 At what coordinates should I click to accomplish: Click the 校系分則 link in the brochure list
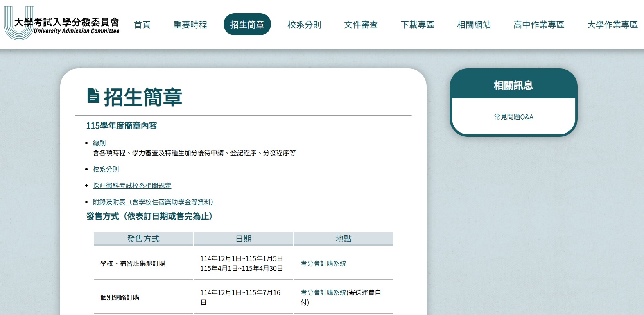pos(106,169)
